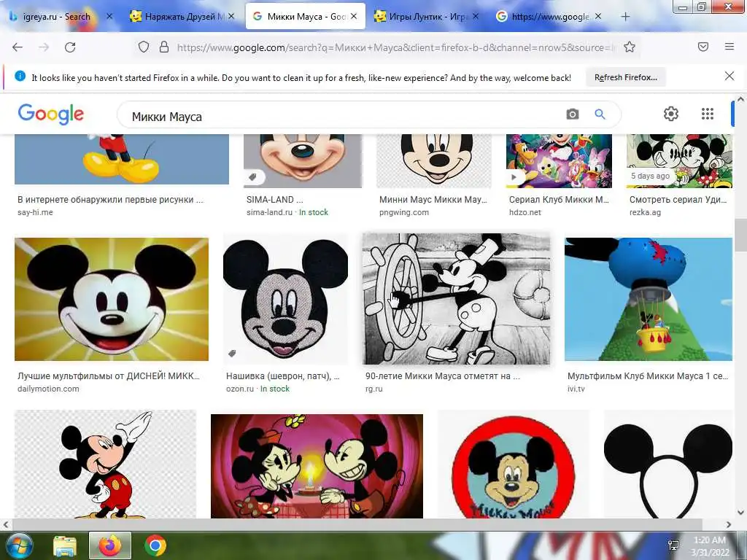Click the vertical scrollbar down arrow
This screenshot has width=747, height=560.
[740, 513]
